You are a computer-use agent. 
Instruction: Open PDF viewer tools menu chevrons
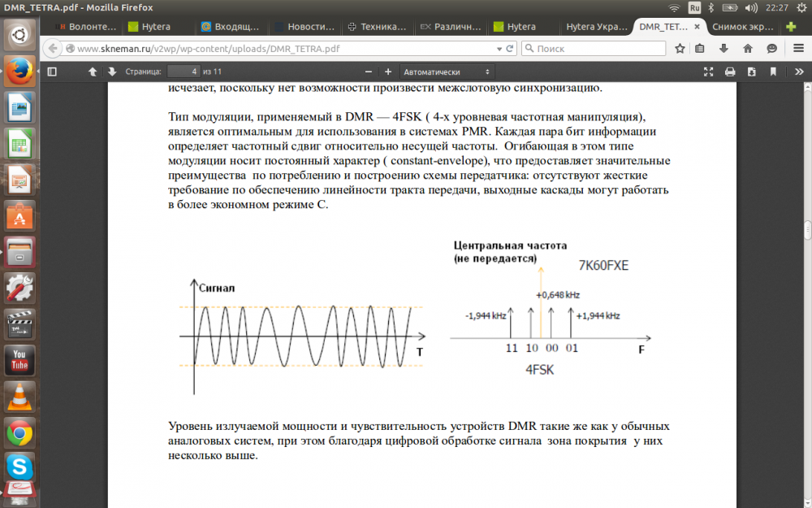799,72
